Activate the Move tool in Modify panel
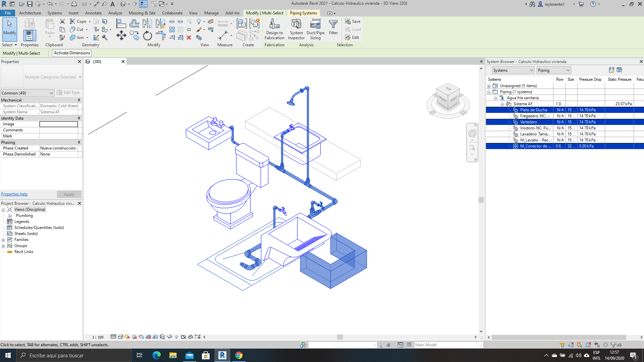Viewport: 644px width, 362px height. pos(121,35)
